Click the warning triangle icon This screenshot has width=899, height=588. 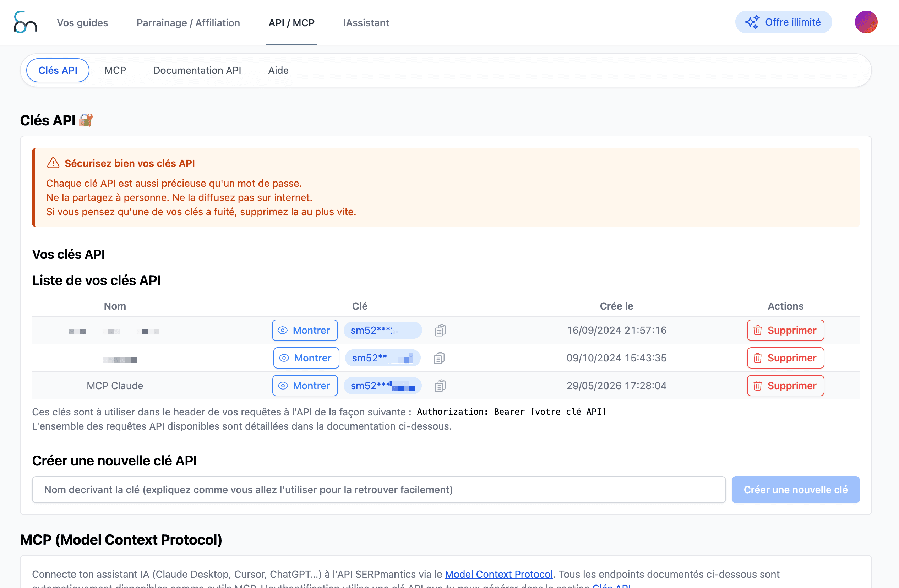pos(53,163)
